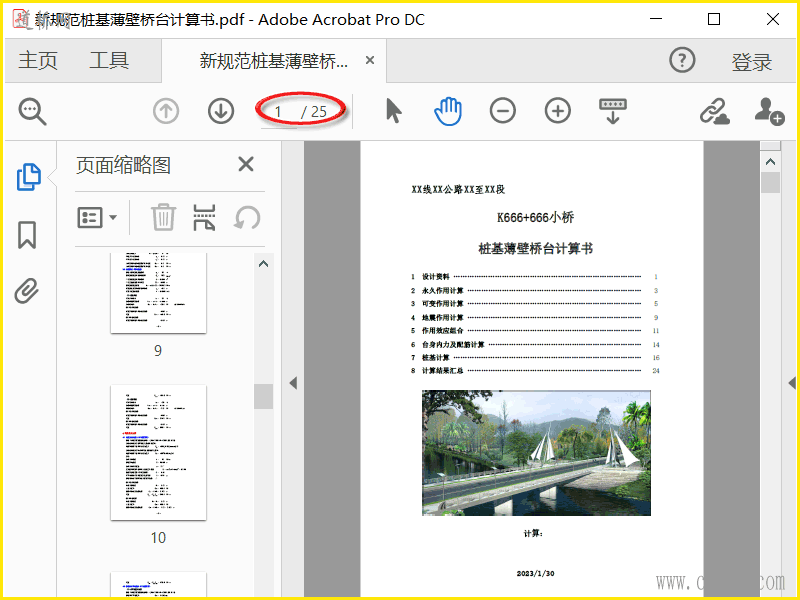This screenshot has width=800, height=600.
Task: Expand the right tools pane arrow
Action: [792, 383]
